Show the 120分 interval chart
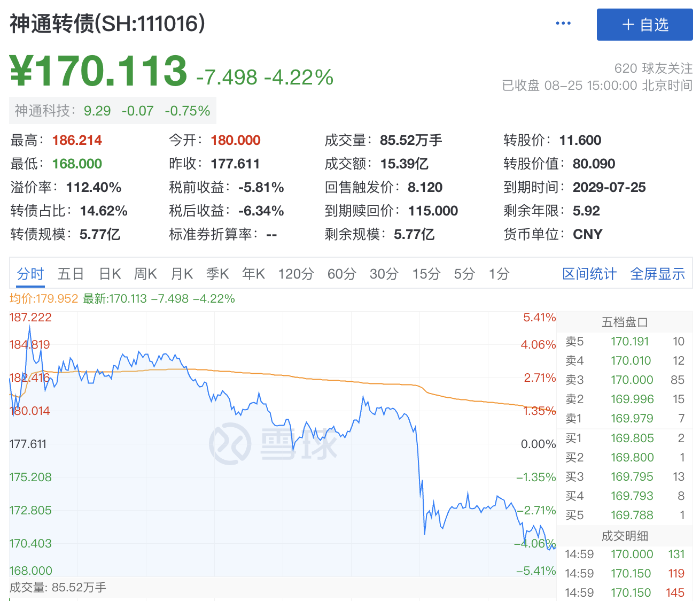 coord(295,274)
